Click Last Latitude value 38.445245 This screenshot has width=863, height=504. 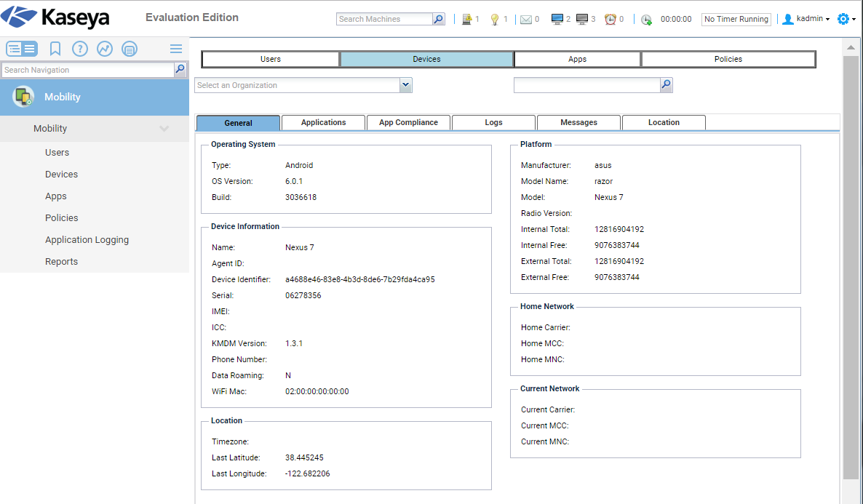(304, 457)
